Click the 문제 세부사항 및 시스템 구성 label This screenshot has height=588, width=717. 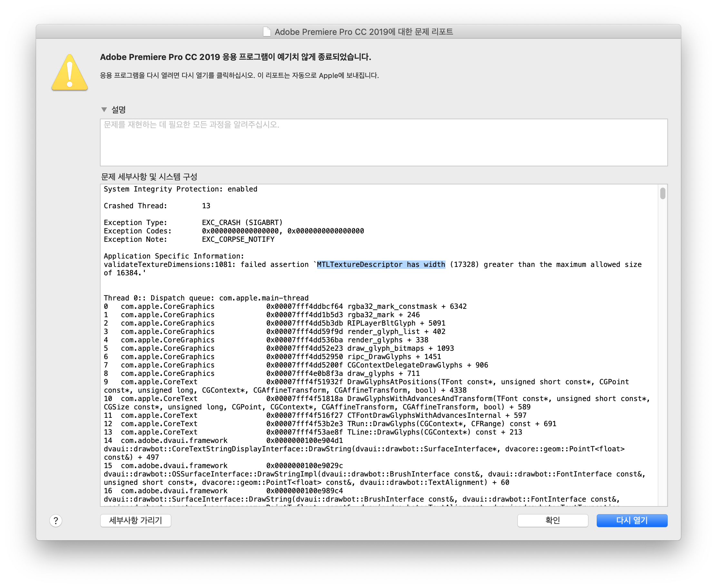coord(149,177)
